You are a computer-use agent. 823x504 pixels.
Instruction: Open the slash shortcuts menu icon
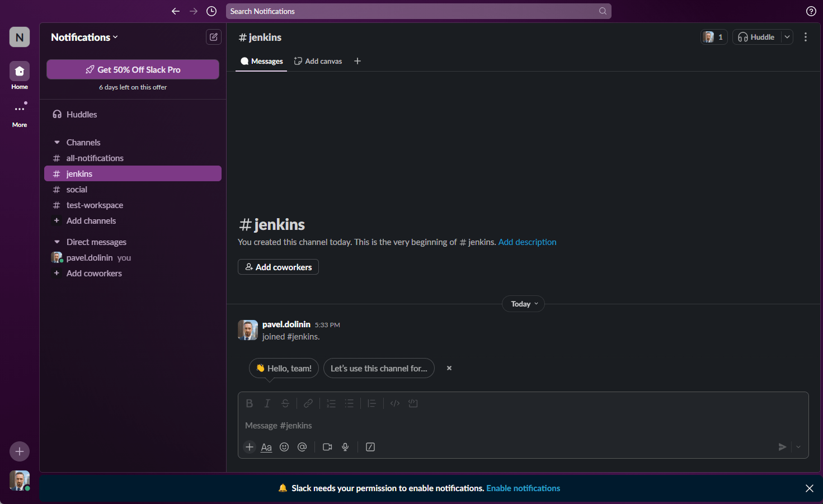tap(370, 447)
